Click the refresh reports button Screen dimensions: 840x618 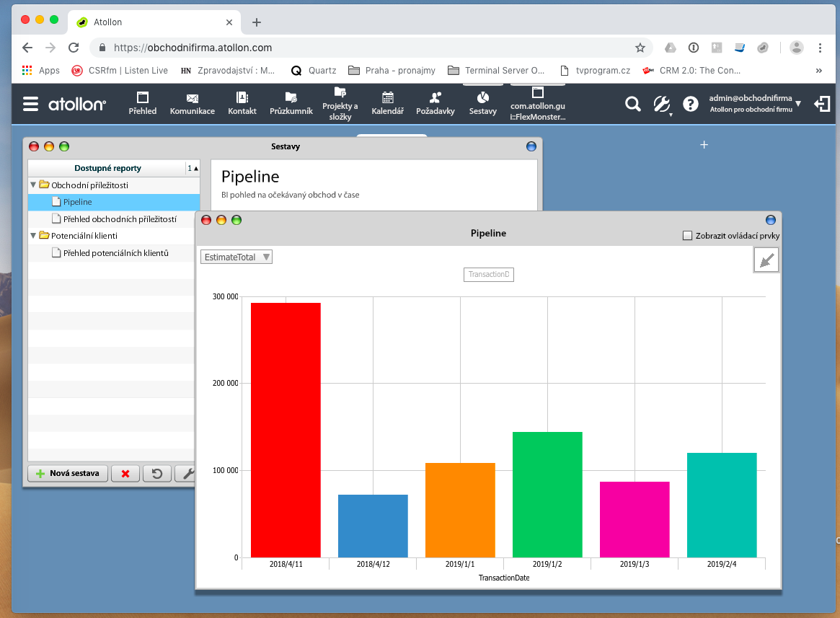click(x=156, y=474)
